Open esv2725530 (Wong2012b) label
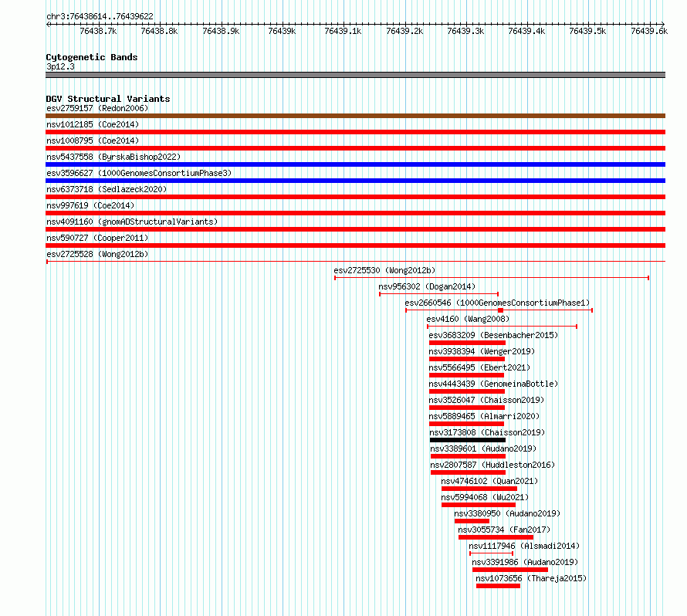Image resolution: width=687 pixels, height=616 pixels. [x=384, y=270]
